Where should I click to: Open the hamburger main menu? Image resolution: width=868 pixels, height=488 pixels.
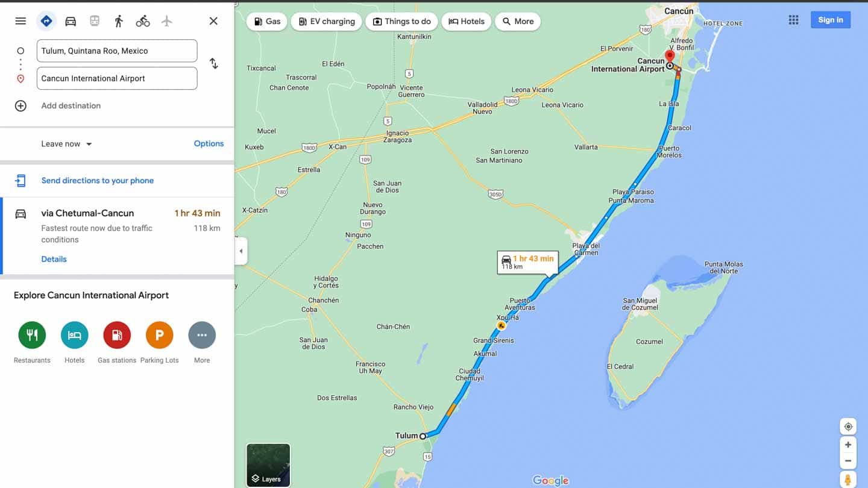tap(20, 21)
